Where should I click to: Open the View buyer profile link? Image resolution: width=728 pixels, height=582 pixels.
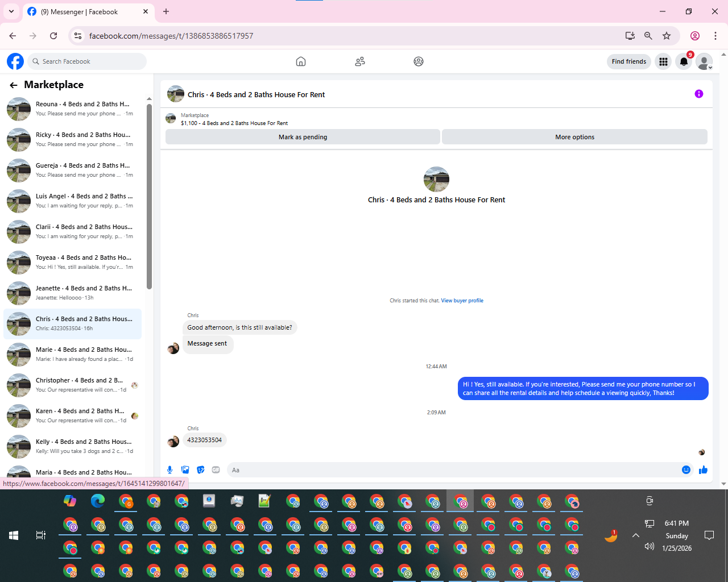462,301
